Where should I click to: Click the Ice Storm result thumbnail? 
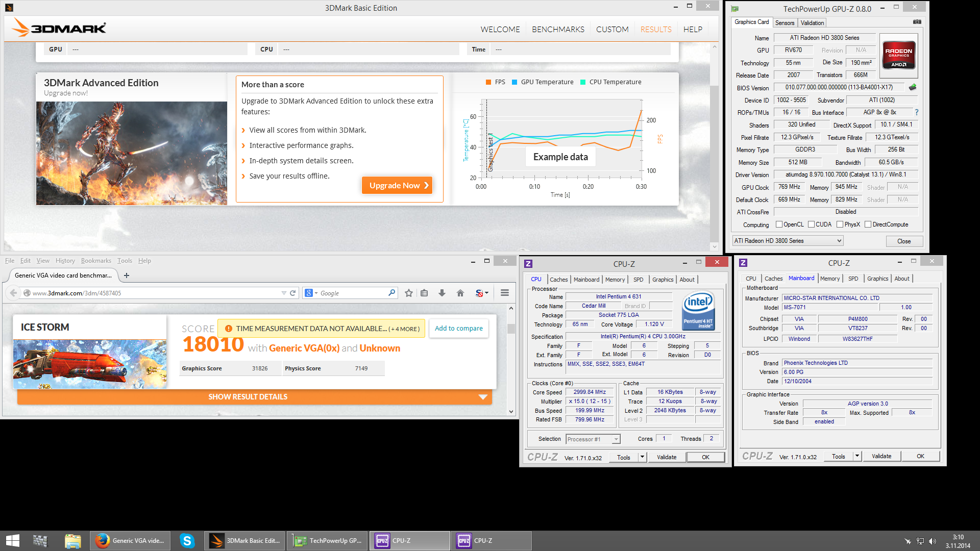point(90,364)
